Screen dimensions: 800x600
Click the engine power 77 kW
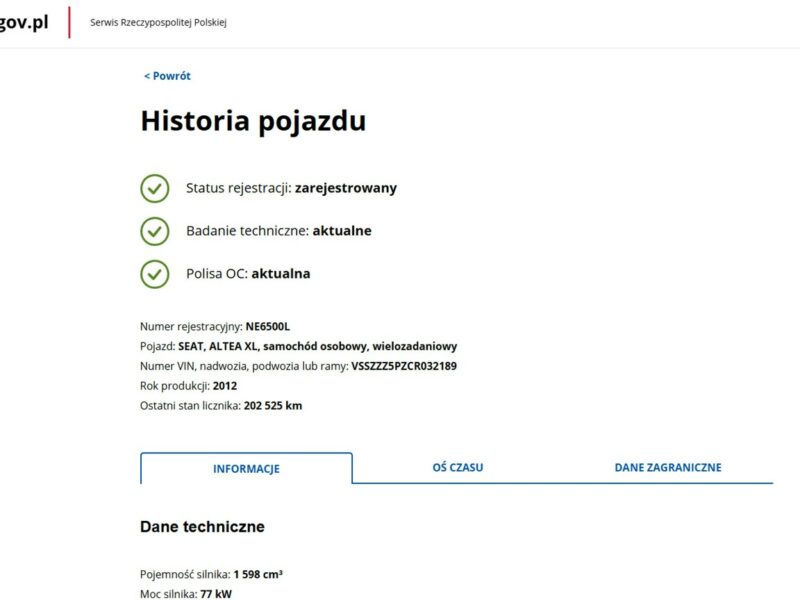[216, 594]
